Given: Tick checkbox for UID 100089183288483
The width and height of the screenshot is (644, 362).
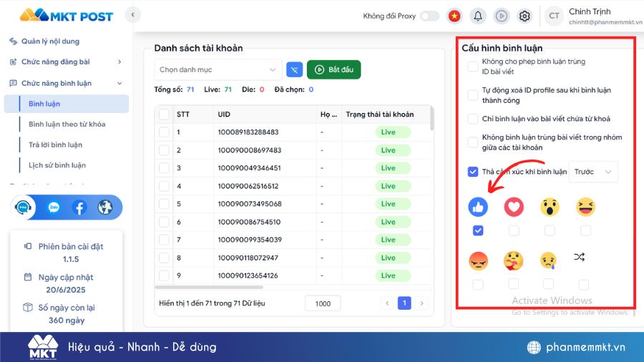Looking at the screenshot, I should pos(164,132).
